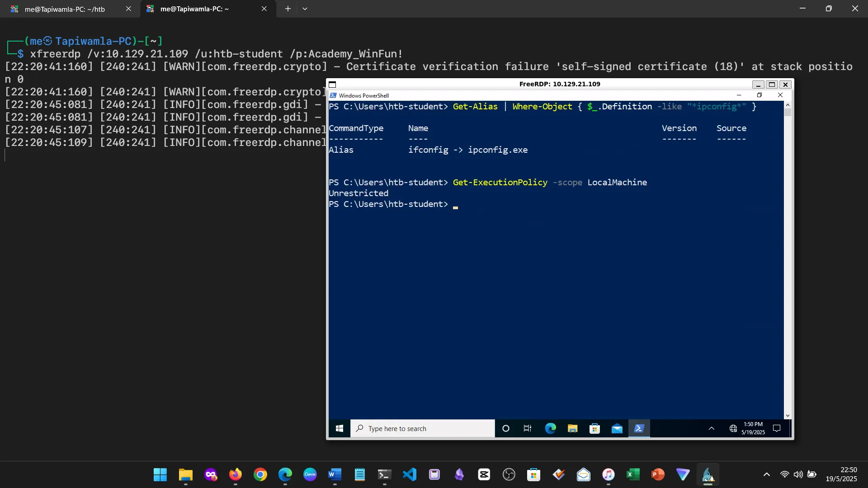Select the me@Tapiwamla-PC: ~ tab
The image size is (868, 488).
coord(194,9)
